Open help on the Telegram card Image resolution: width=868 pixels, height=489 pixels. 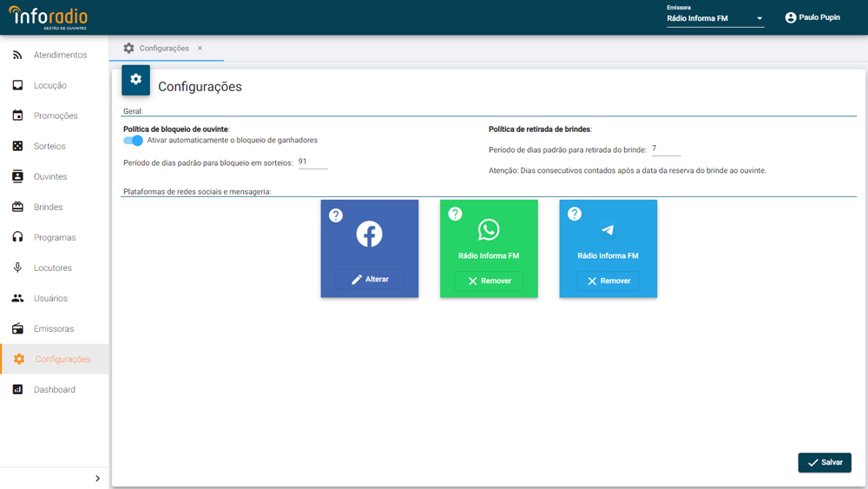[575, 214]
